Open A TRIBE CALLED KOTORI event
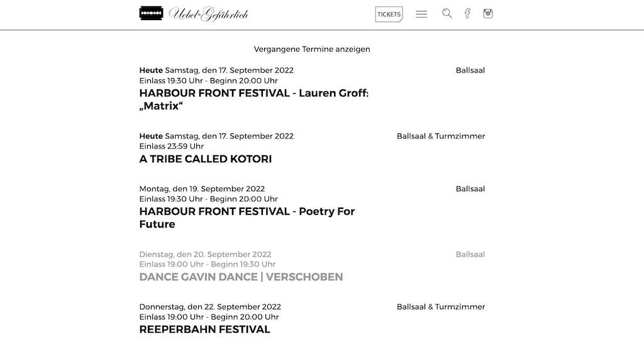This screenshot has height=339, width=644. pyautogui.click(x=206, y=159)
